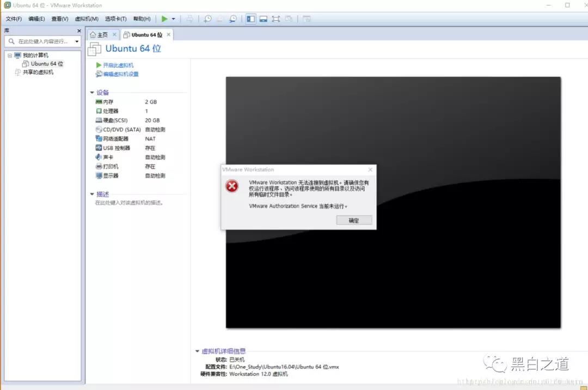Screen dimensions: 588x390
Task: Click the Unity mode toolbar icon
Action: pos(289,19)
